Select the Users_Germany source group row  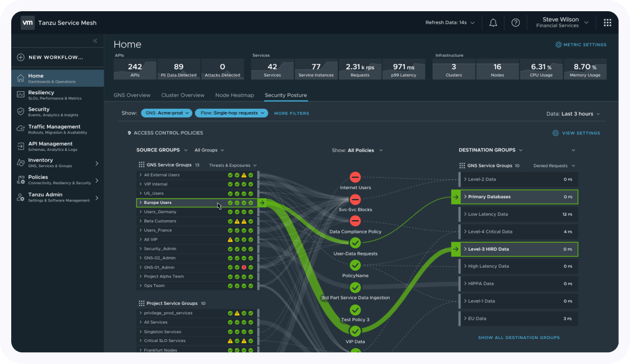tap(197, 212)
